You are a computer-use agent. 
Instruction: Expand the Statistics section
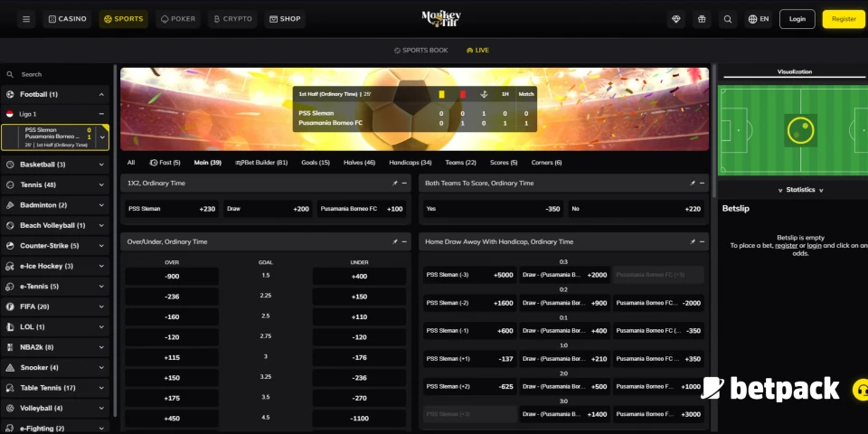pos(792,190)
